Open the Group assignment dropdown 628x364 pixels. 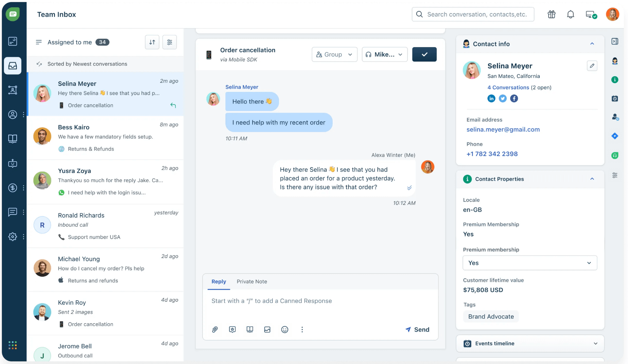[334, 54]
